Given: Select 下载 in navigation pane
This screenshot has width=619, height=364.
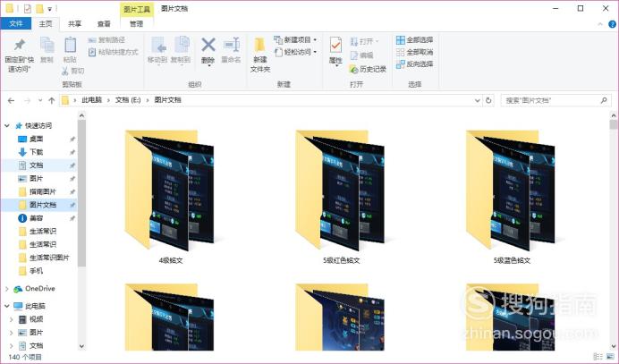Looking at the screenshot, I should (37, 152).
